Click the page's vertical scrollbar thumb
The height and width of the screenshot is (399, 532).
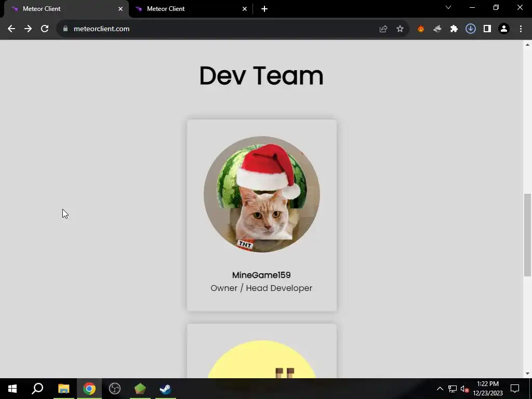coord(527,235)
